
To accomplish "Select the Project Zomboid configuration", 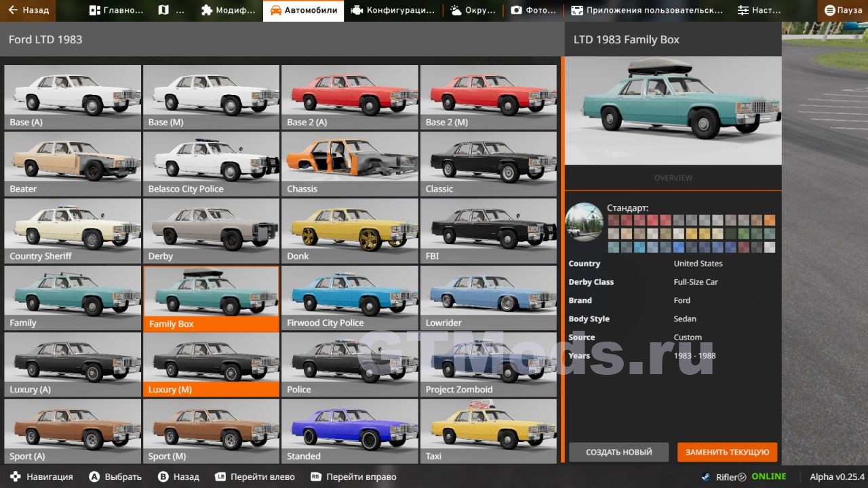I will tap(488, 364).
